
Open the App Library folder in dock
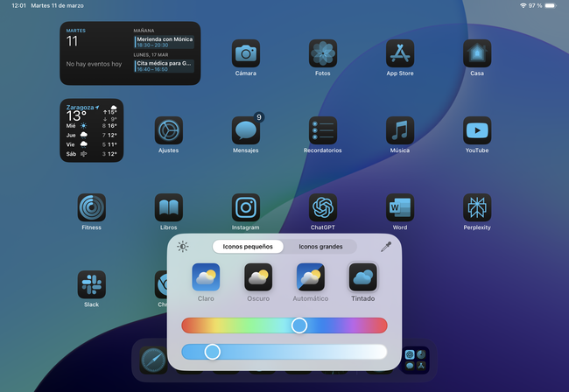[x=416, y=360]
